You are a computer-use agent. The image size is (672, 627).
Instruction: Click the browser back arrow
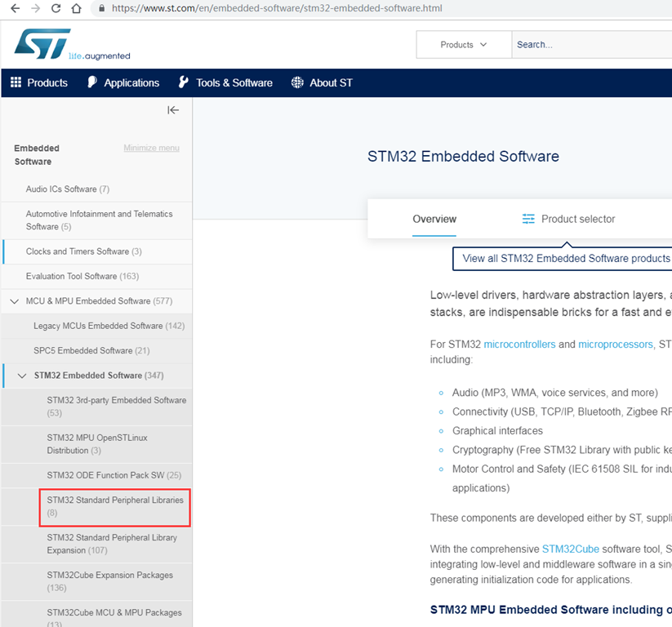pyautogui.click(x=15, y=8)
